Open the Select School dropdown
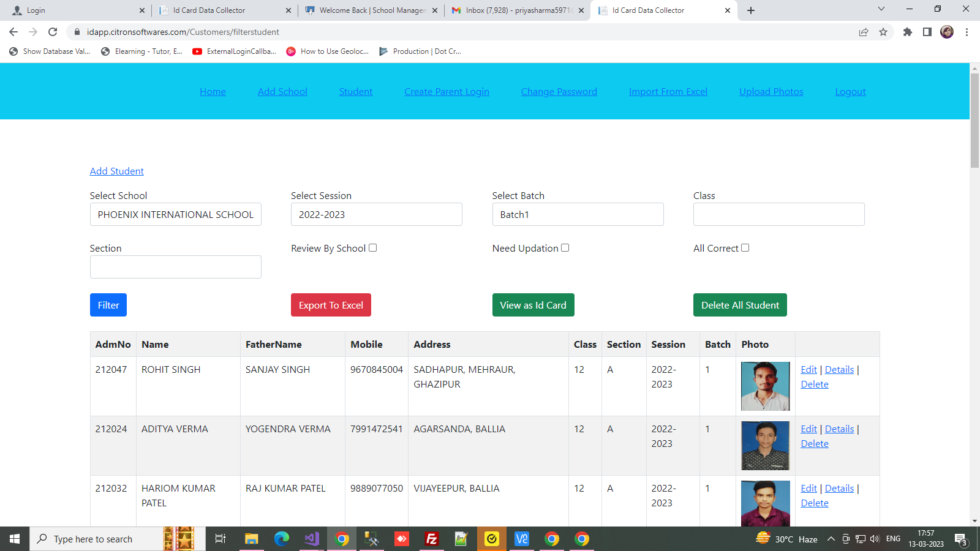980x551 pixels. tap(176, 214)
